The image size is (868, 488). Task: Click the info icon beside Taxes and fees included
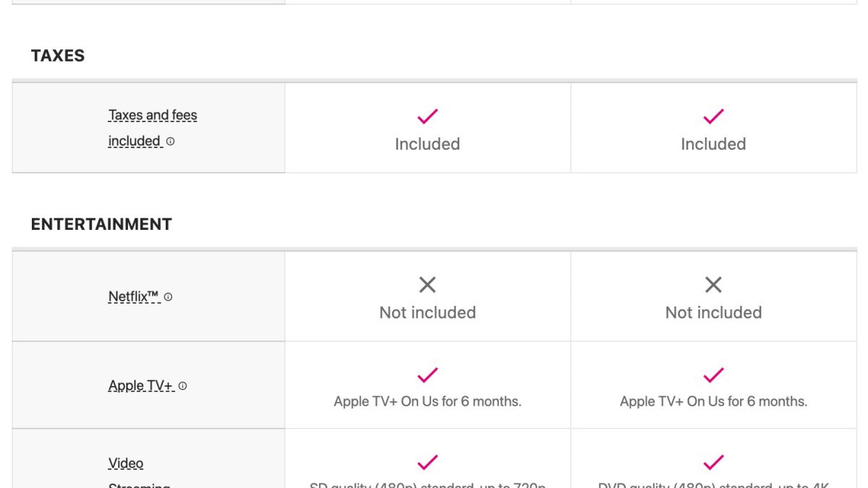pyautogui.click(x=171, y=142)
